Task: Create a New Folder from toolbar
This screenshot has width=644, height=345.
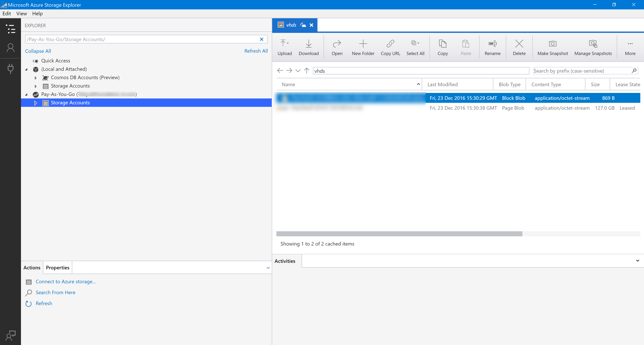Action: (363, 47)
